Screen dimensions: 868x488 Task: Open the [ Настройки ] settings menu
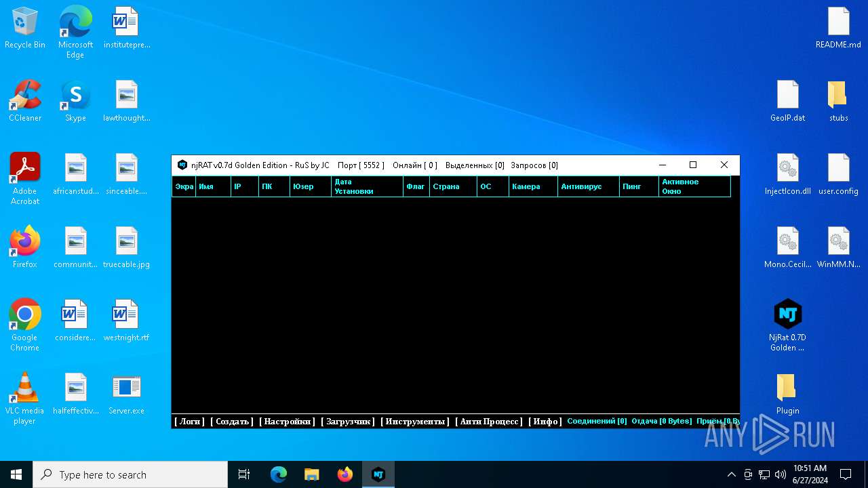pos(288,422)
